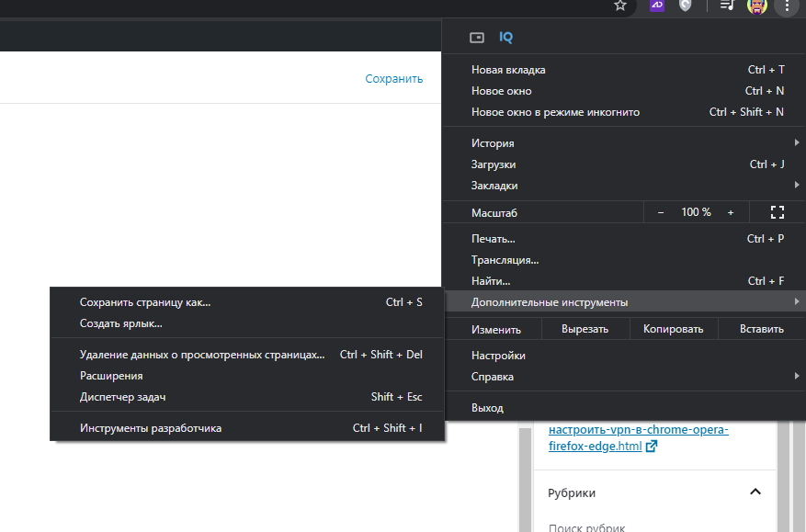Click the Вставить edit button
The image size is (806, 532).
tap(762, 329)
